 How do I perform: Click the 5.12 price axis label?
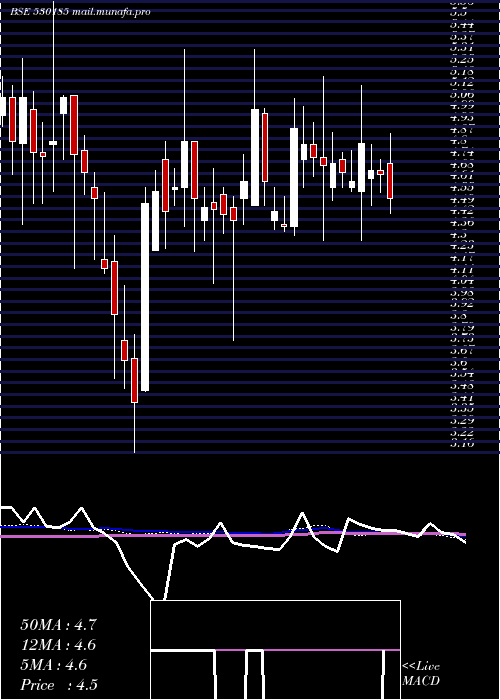coord(462,83)
